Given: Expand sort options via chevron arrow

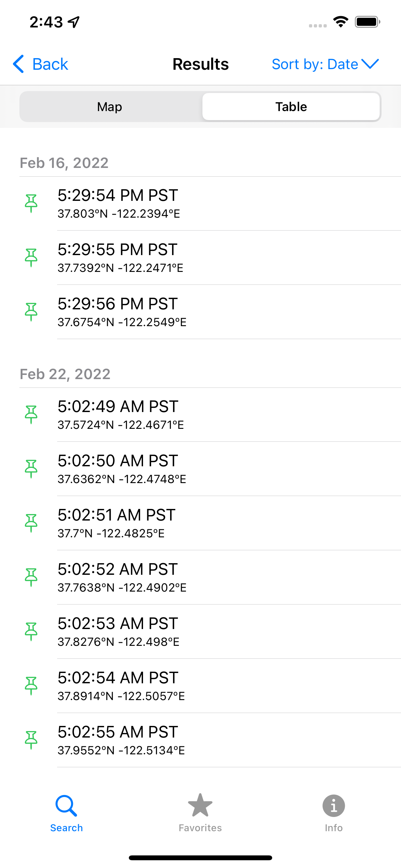Looking at the screenshot, I should coord(370,64).
